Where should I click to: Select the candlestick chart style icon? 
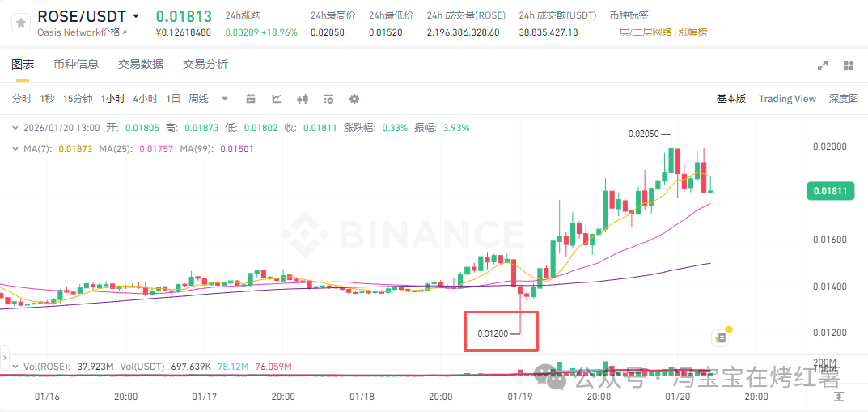point(303,99)
